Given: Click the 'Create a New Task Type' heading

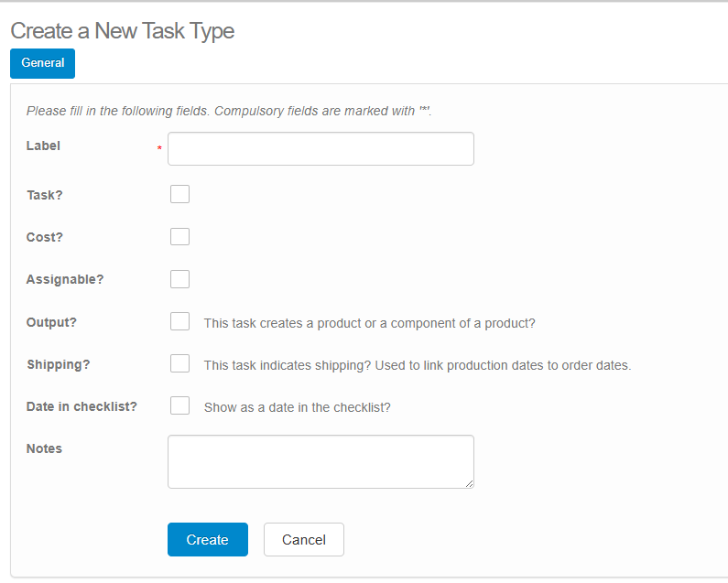Looking at the screenshot, I should point(122,30).
